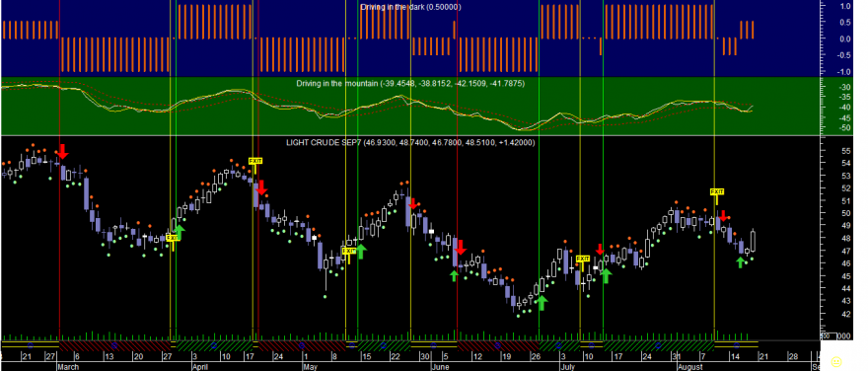
Task: Click the May label on the date axis
Action: pyautogui.click(x=310, y=367)
